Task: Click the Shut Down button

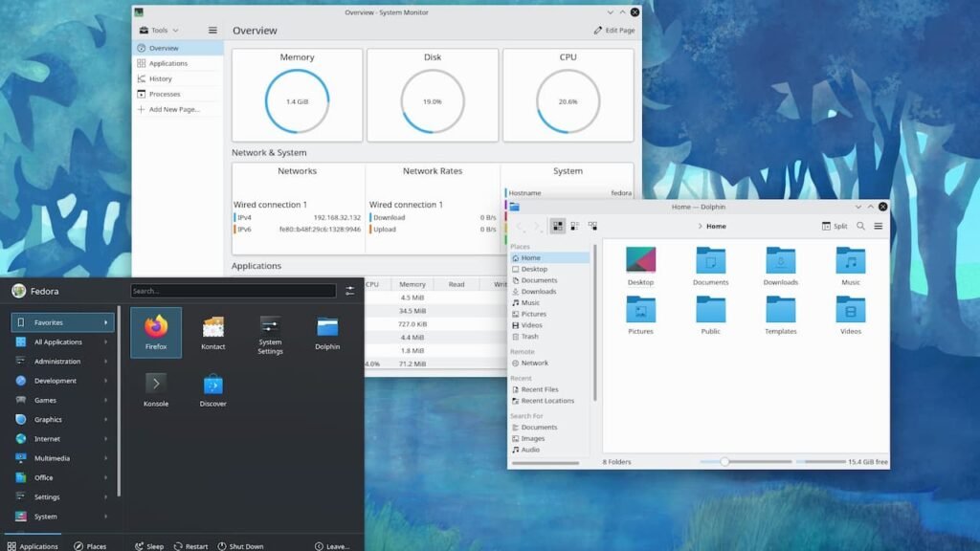Action: pos(240,546)
